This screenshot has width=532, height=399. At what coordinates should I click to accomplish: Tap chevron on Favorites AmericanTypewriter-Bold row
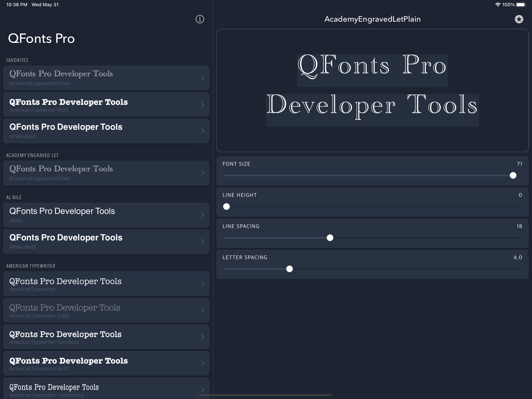(203, 104)
